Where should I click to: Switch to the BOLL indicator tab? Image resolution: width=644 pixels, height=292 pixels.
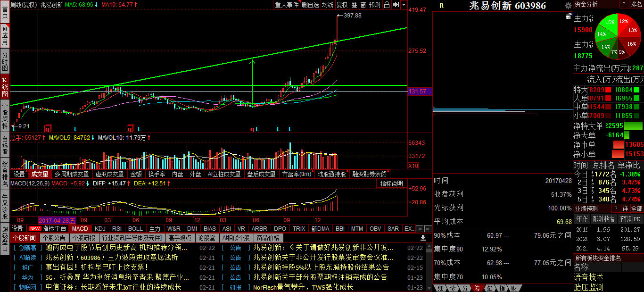coord(135,228)
